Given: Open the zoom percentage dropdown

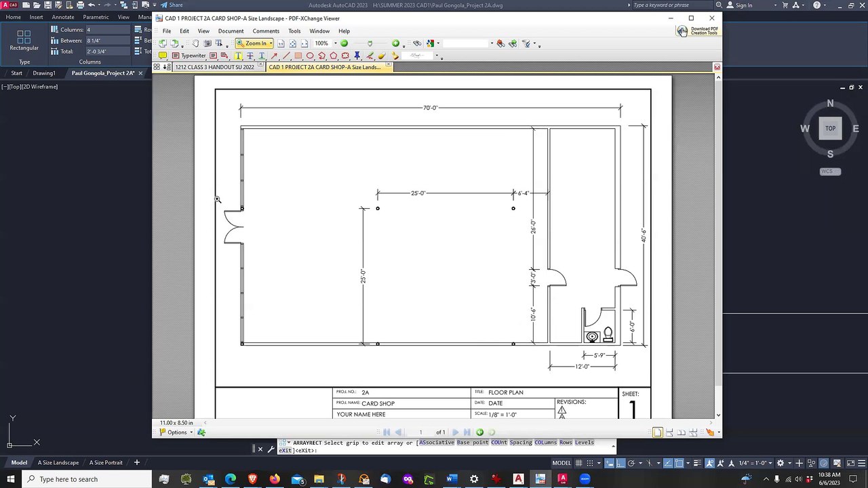Looking at the screenshot, I should click(x=336, y=43).
